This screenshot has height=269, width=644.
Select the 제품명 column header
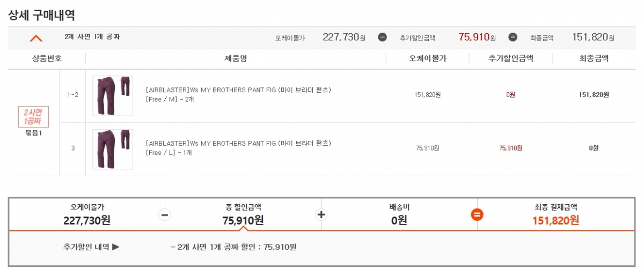point(236,58)
